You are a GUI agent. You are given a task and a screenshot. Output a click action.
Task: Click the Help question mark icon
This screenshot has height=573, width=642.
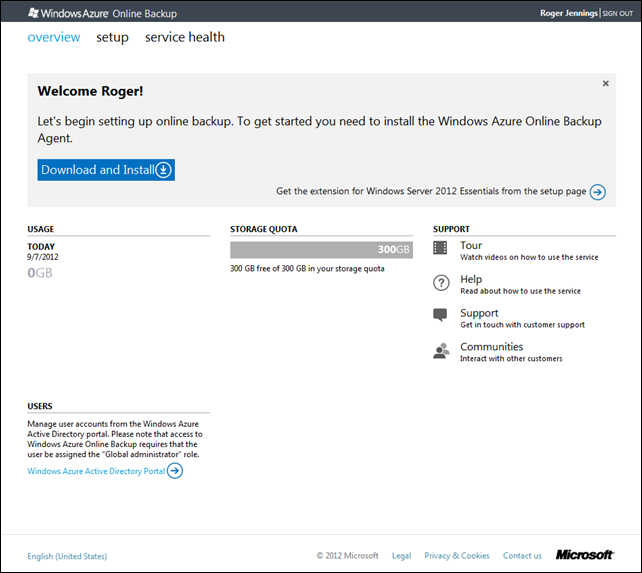[x=441, y=283]
